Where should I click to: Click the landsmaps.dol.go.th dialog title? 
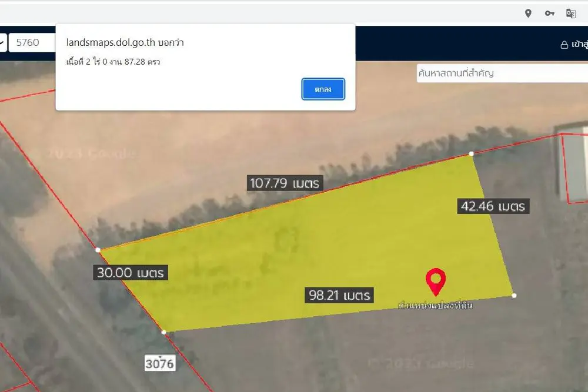pos(125,42)
